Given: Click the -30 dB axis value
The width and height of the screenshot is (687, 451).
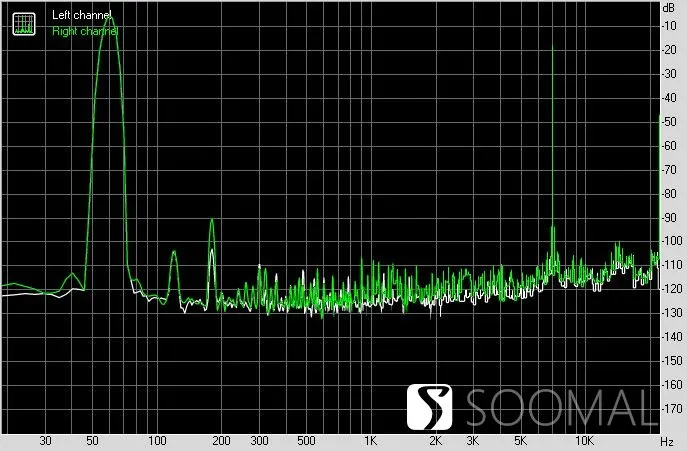Looking at the screenshot, I should click(x=669, y=74).
